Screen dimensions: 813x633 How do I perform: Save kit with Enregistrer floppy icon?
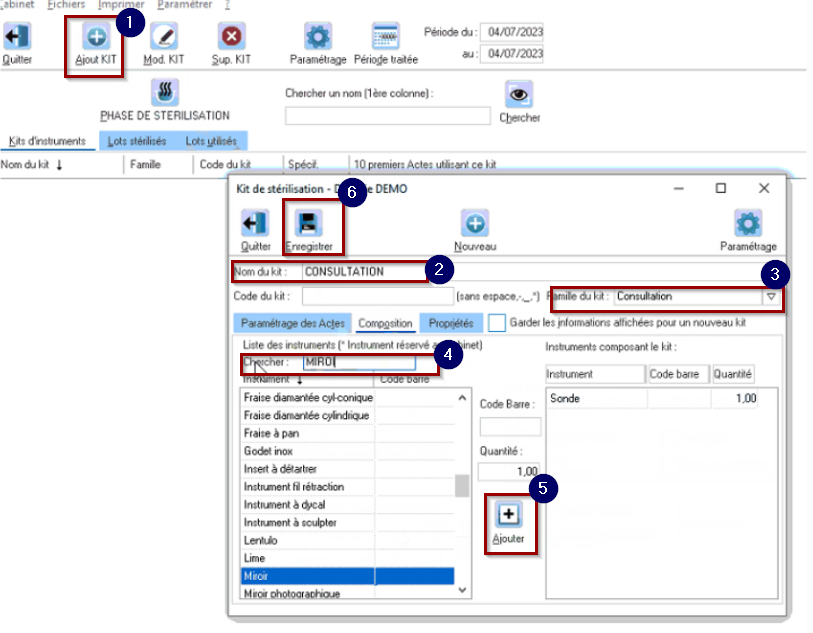click(x=309, y=223)
